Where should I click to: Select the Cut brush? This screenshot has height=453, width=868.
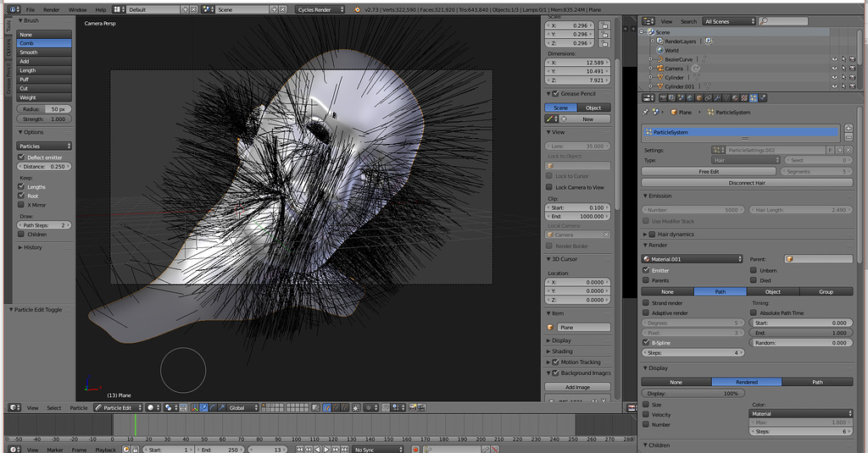[44, 88]
